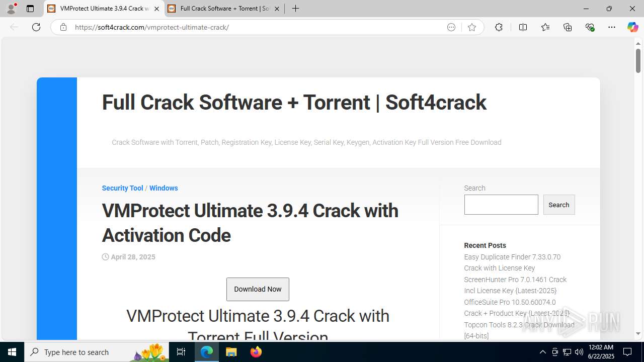Image resolution: width=644 pixels, height=362 pixels.
Task: Click the VMProtect Ultimate 3.9.4 post heading
Action: 250,223
